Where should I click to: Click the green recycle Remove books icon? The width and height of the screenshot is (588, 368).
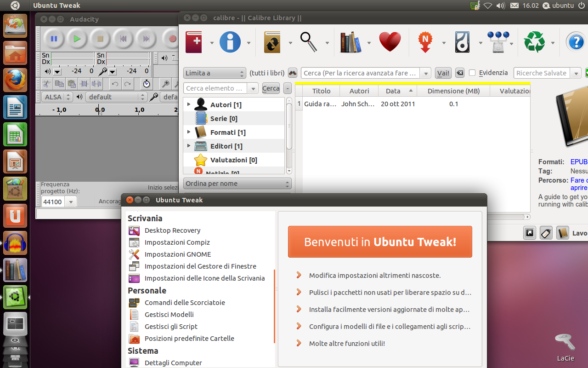pyautogui.click(x=534, y=42)
